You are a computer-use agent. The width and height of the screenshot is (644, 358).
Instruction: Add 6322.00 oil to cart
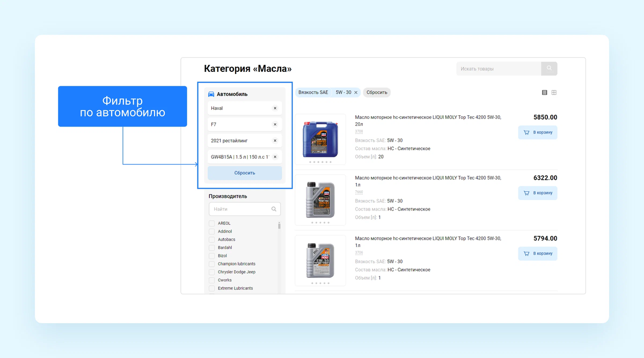click(538, 193)
